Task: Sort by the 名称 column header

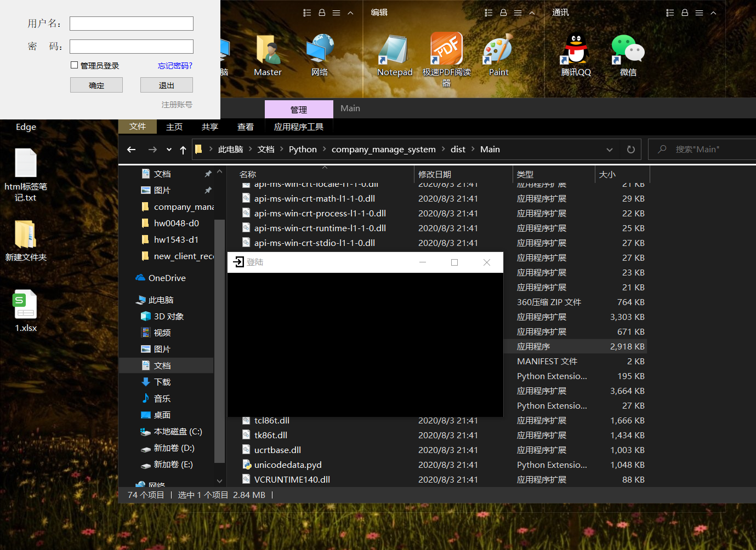Action: (x=248, y=174)
